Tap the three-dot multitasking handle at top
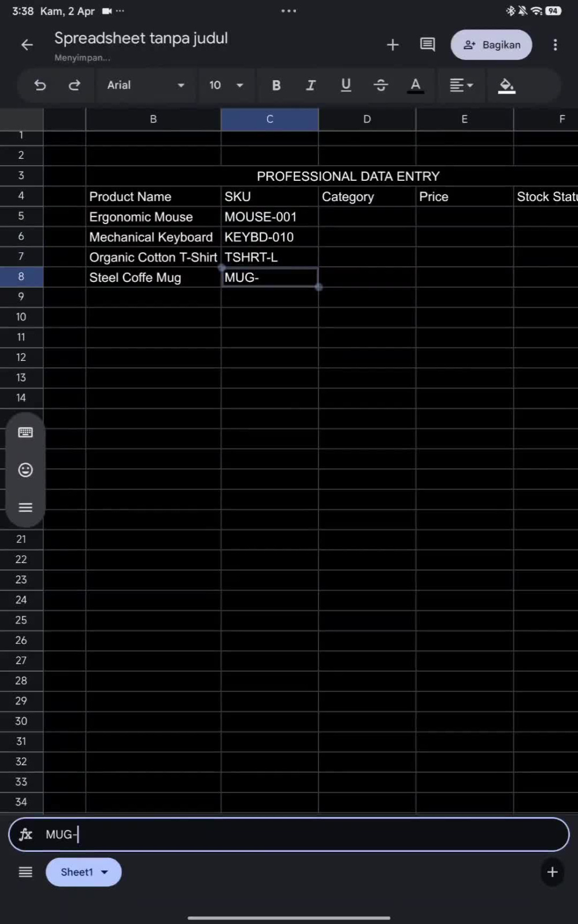The width and height of the screenshot is (578, 924). (x=289, y=11)
